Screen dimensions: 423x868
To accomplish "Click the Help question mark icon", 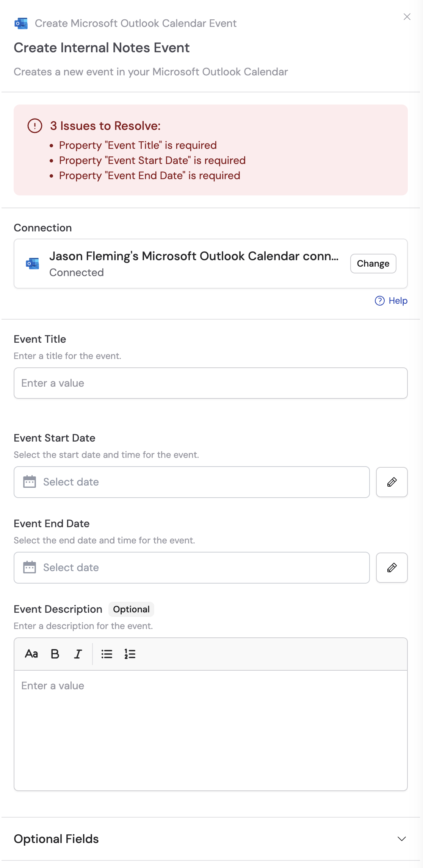I will (x=379, y=300).
